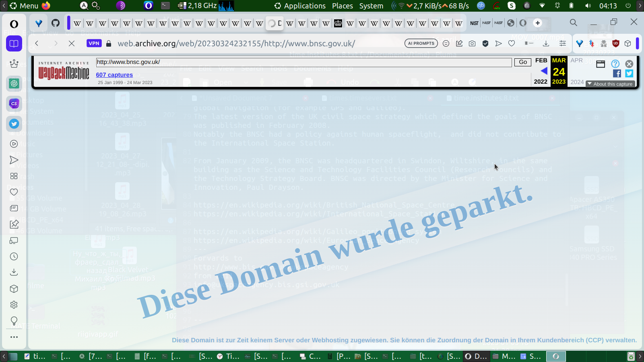The image size is (644, 362).
Task: Open Settings gear in the Opera sidebar
Action: [x=14, y=305]
